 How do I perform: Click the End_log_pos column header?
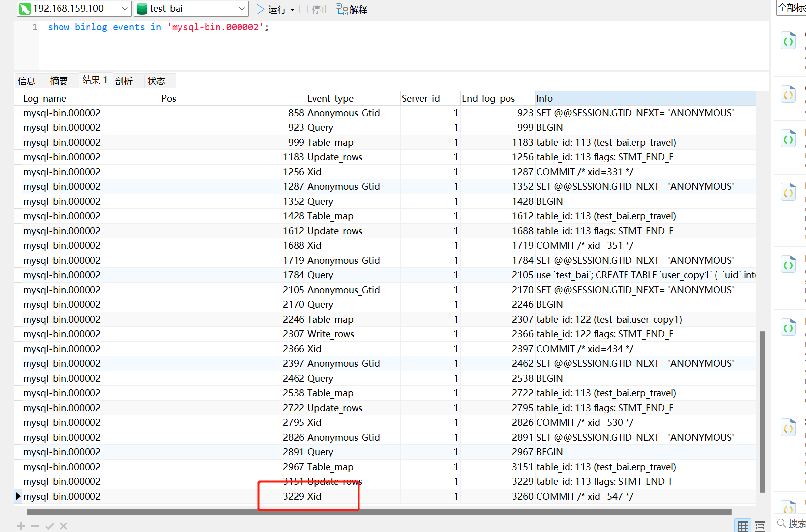tap(498, 98)
